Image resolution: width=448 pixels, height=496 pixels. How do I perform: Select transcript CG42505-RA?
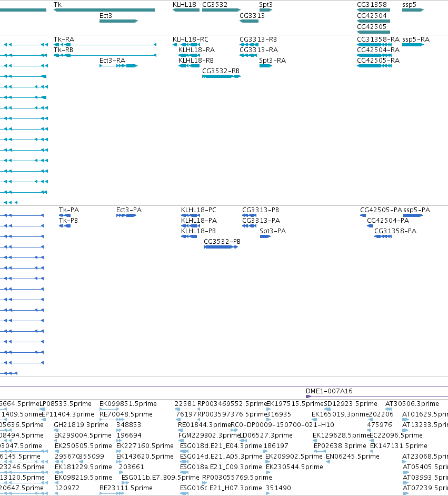pos(374,66)
